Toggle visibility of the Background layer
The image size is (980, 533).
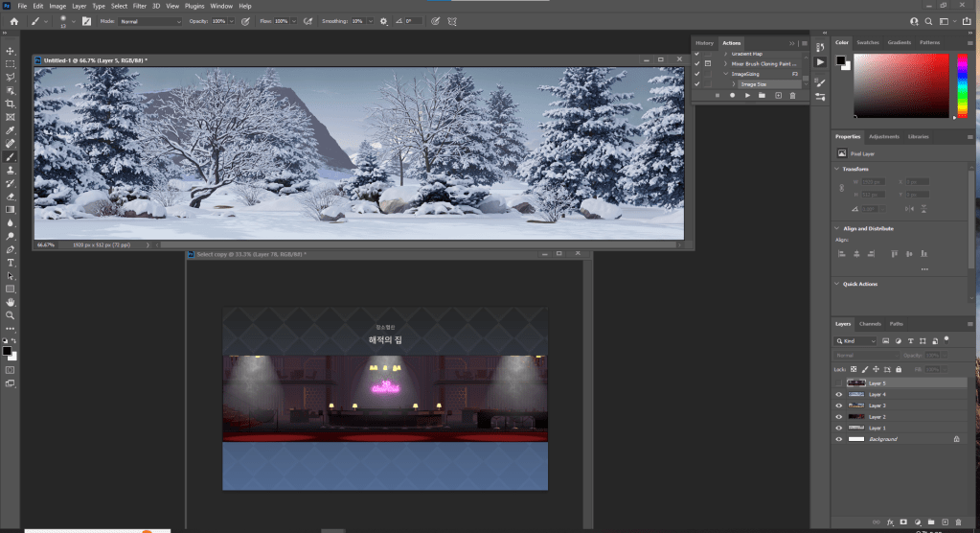pos(839,439)
